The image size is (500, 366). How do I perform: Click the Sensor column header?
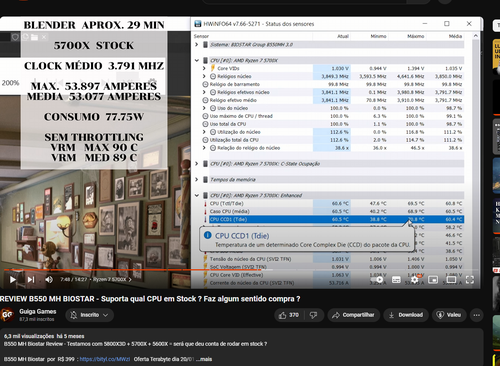click(x=201, y=36)
